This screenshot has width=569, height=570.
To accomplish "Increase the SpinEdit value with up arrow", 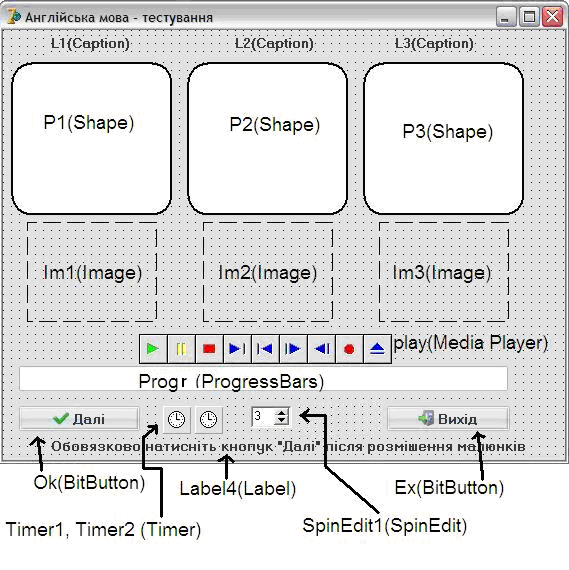I will click(x=282, y=413).
